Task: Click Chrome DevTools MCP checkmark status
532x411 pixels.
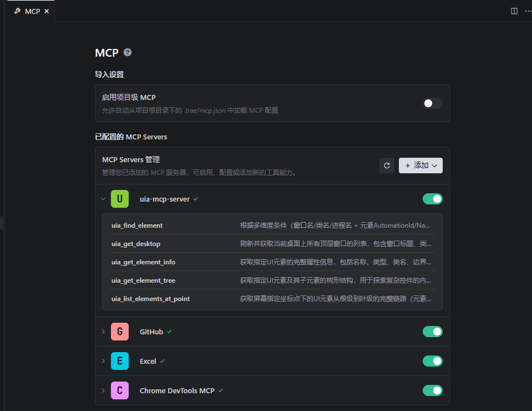Action: [221, 390]
